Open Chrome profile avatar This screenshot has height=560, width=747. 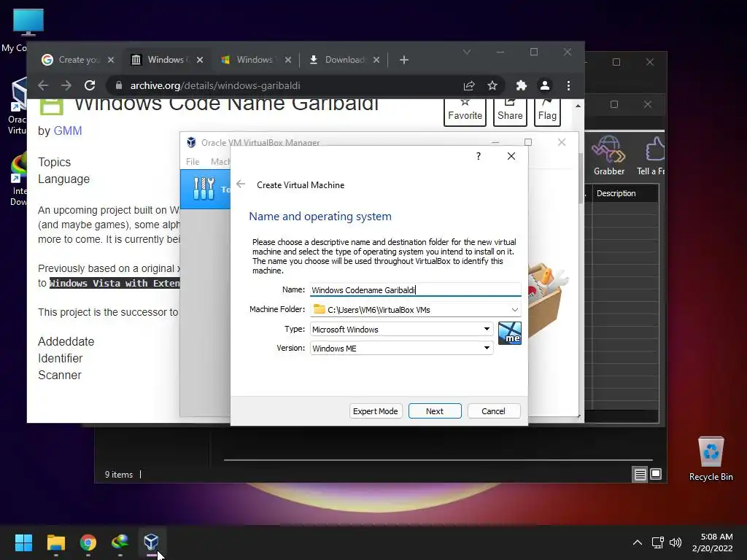click(544, 86)
